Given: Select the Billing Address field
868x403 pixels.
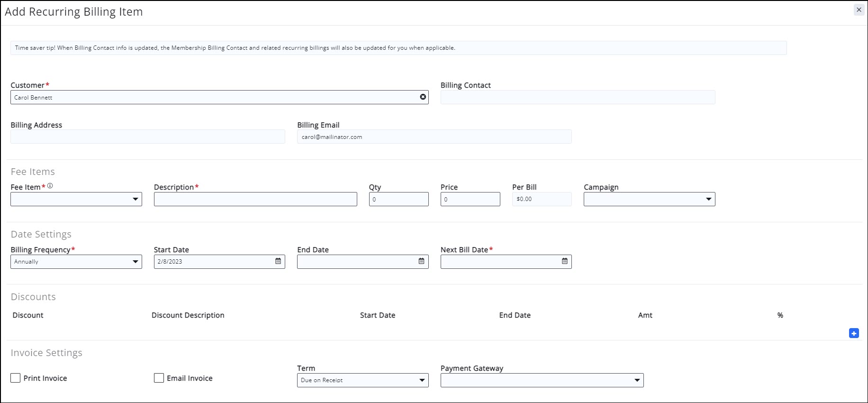Looking at the screenshot, I should click(148, 137).
